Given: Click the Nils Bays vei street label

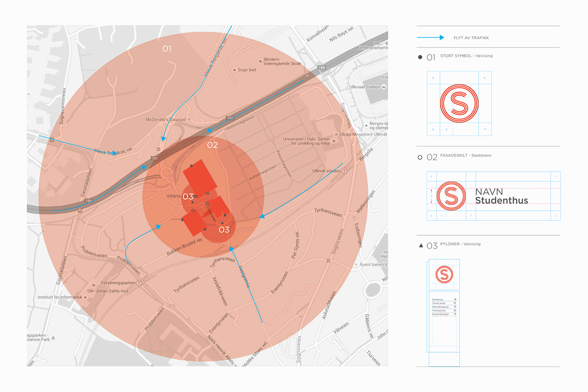Looking at the screenshot, I should (341, 35).
